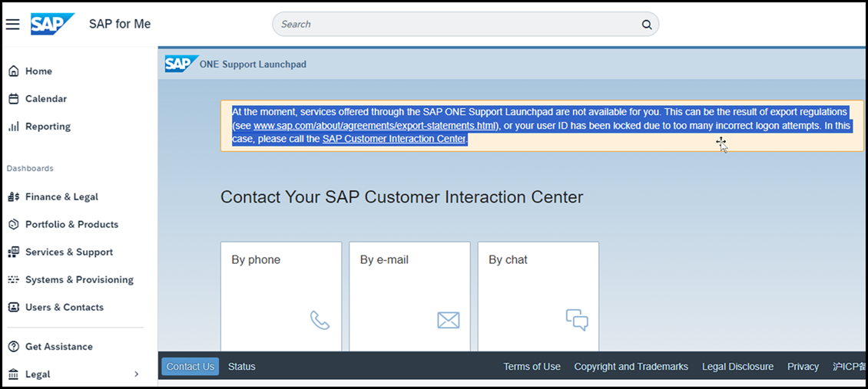This screenshot has width=868, height=389.
Task: Click the SAP for Me title
Action: click(x=120, y=25)
